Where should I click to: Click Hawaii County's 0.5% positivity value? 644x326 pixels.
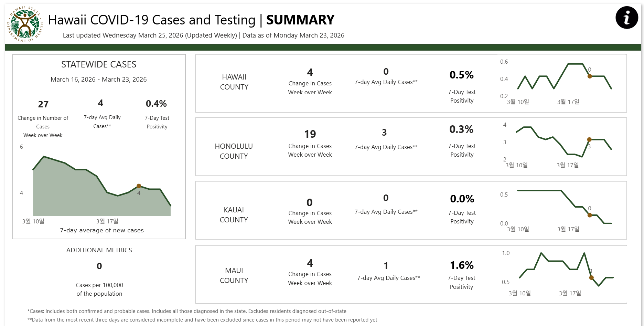point(462,75)
